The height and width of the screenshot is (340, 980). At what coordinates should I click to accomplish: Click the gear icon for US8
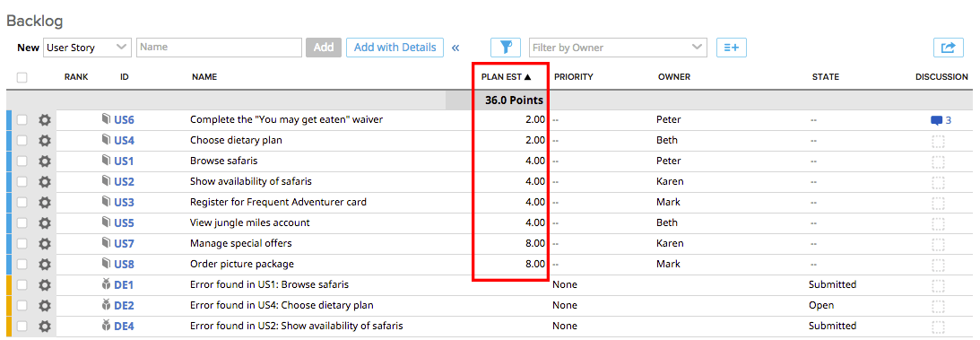(x=44, y=265)
